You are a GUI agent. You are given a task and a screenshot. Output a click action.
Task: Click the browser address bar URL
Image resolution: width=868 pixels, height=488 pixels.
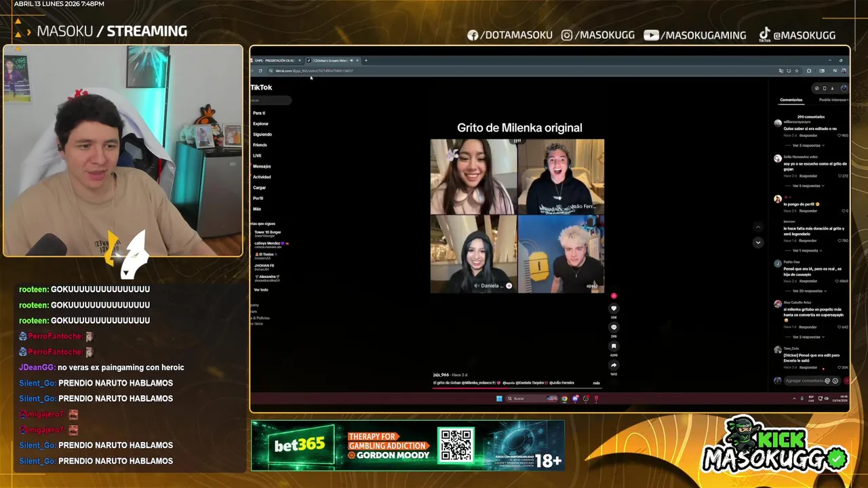click(x=314, y=70)
